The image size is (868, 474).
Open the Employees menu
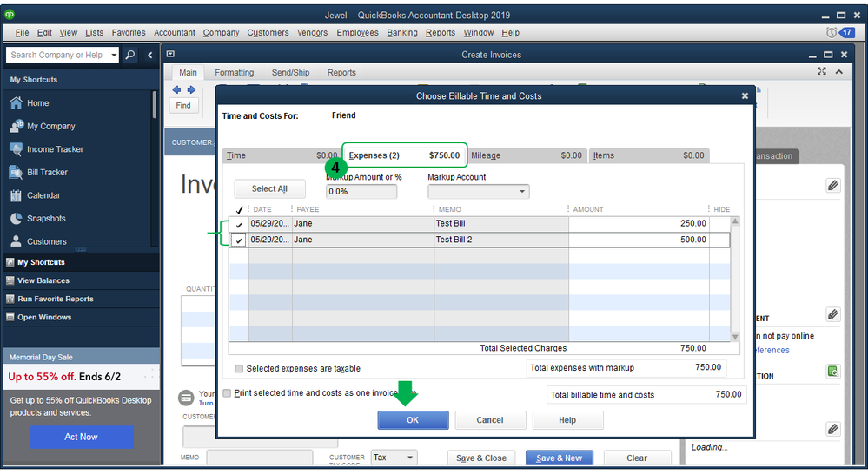pyautogui.click(x=358, y=33)
